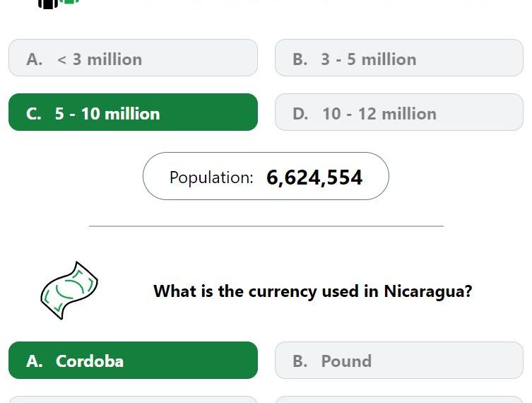Click the horizontal divider between questions
532x403 pixels.
tap(266, 226)
